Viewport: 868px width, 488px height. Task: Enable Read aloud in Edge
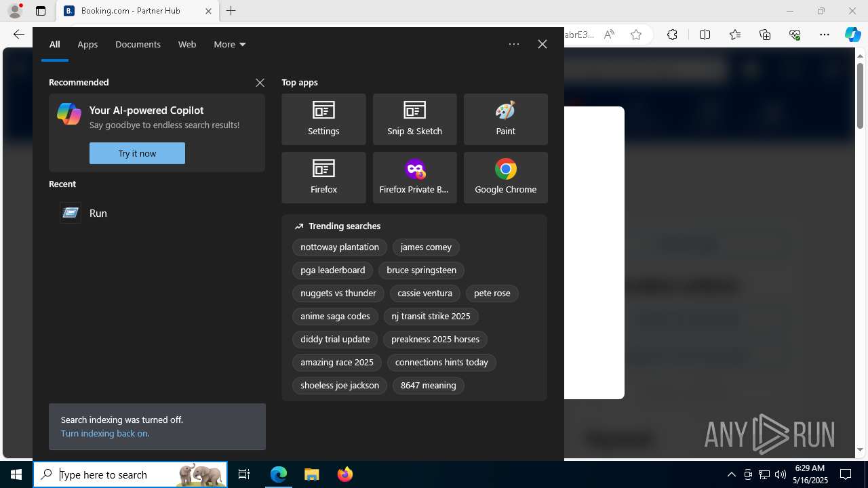609,35
